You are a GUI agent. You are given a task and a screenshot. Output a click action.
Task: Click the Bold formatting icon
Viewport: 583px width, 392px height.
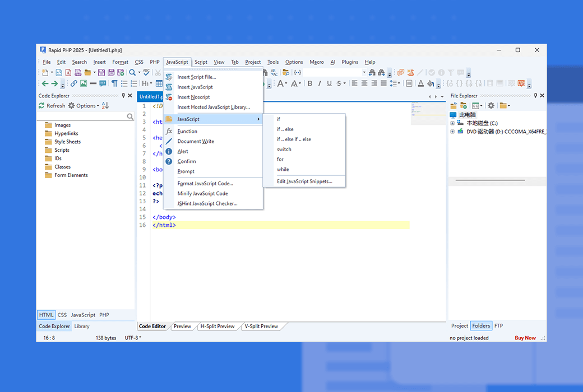[309, 83]
